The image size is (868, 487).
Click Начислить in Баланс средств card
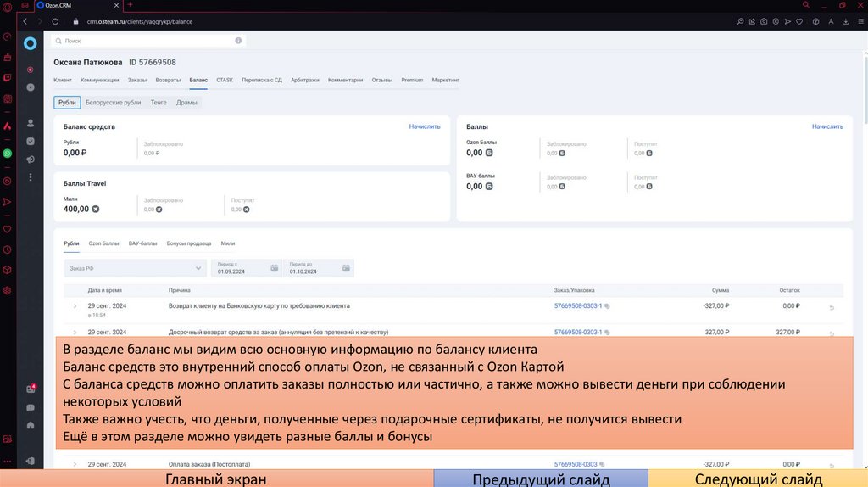coord(425,126)
